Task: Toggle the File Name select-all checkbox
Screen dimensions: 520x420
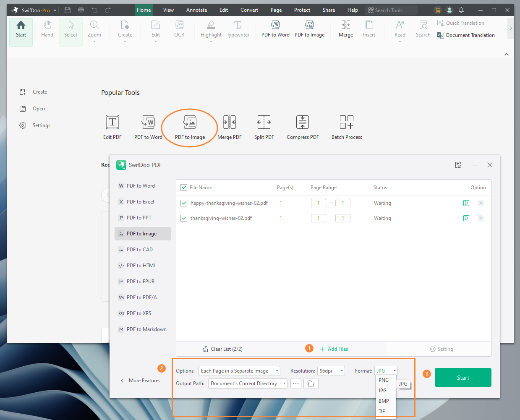Action: point(183,188)
